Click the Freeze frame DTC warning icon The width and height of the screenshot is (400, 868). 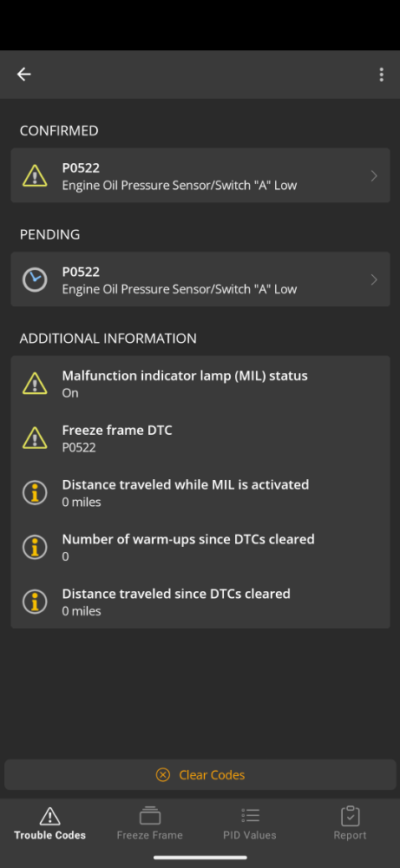[35, 437]
